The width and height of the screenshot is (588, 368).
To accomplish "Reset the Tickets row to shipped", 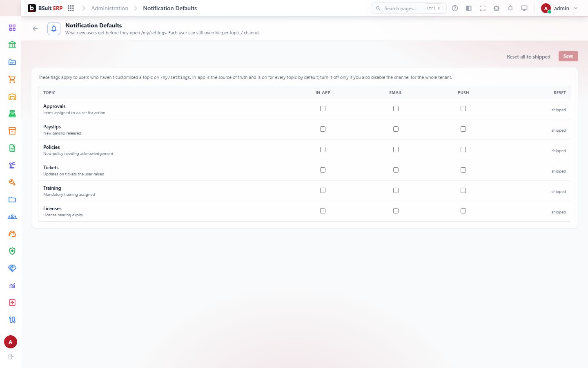I will [x=558, y=171].
